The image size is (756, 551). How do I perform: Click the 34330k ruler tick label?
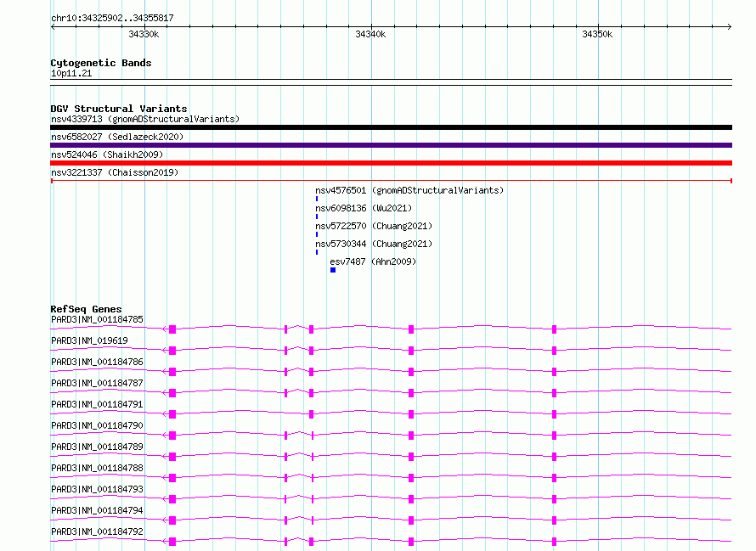(144, 34)
